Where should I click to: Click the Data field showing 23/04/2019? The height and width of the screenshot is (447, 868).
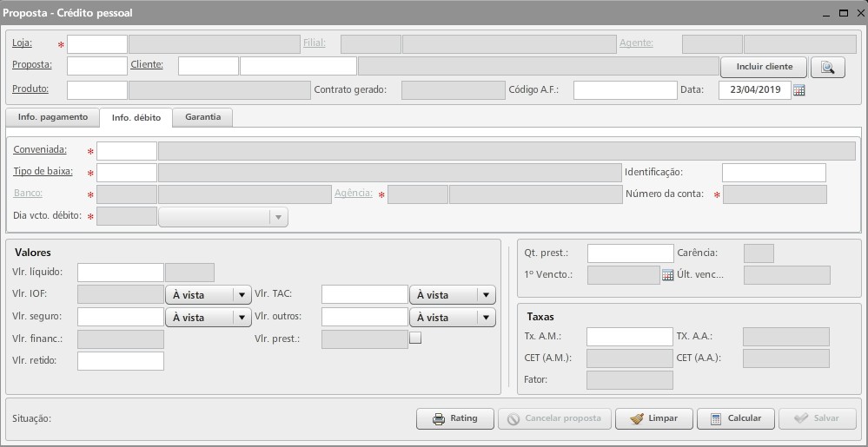(755, 90)
